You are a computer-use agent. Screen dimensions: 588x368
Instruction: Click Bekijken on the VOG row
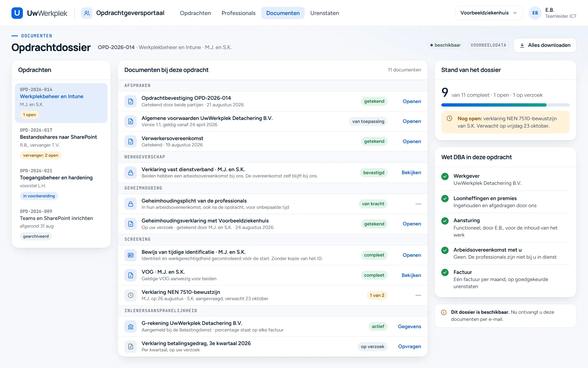[x=411, y=275]
